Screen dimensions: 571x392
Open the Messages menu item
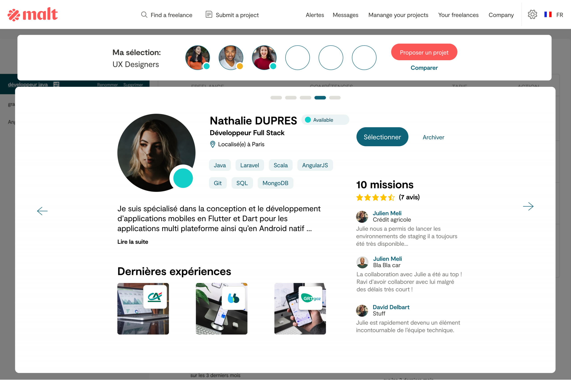[x=345, y=15]
